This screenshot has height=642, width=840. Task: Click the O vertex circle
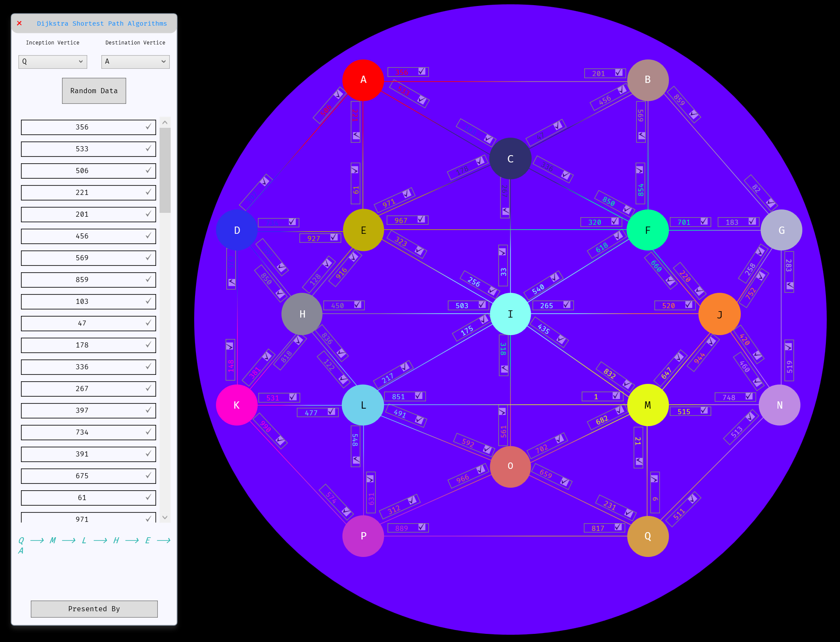click(510, 466)
